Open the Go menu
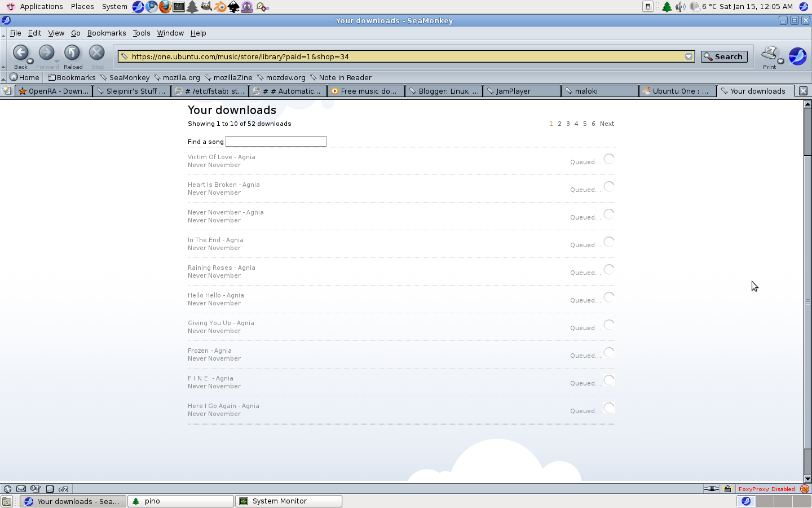The width and height of the screenshot is (812, 508). [76, 33]
